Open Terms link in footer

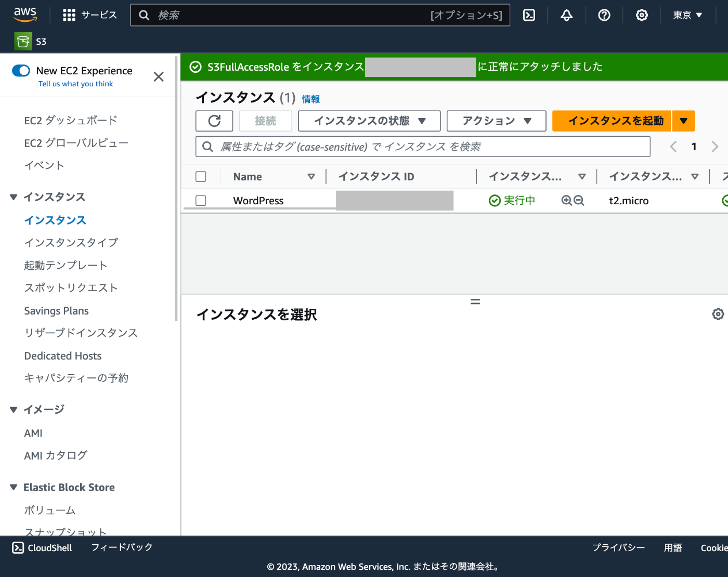673,547
